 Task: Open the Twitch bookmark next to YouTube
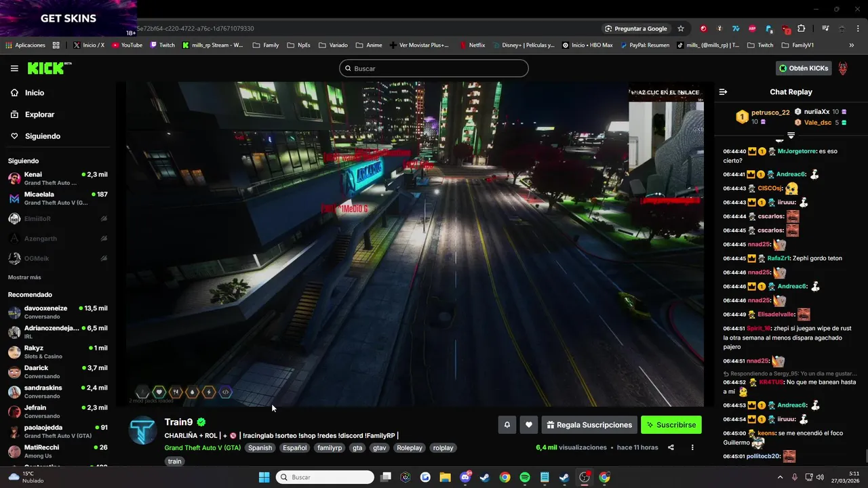click(x=163, y=45)
